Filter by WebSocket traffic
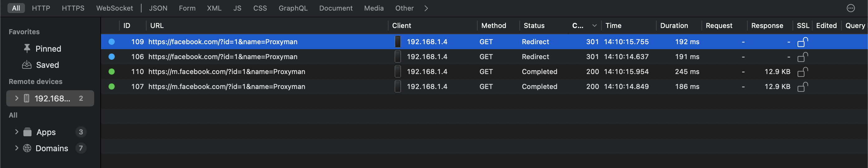 coord(114,8)
